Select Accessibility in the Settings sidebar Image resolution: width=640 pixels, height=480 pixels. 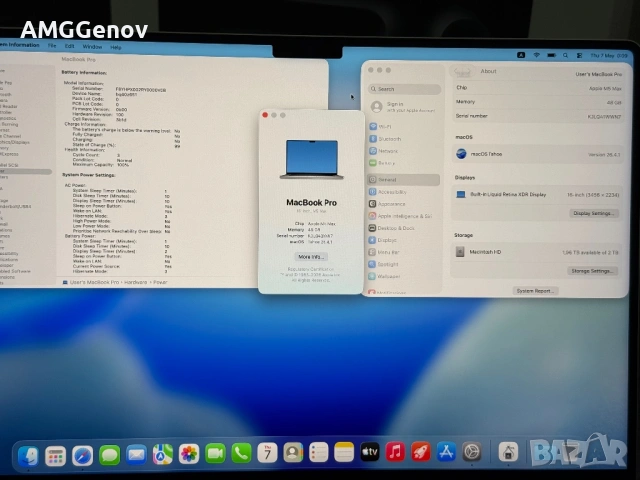click(x=403, y=192)
